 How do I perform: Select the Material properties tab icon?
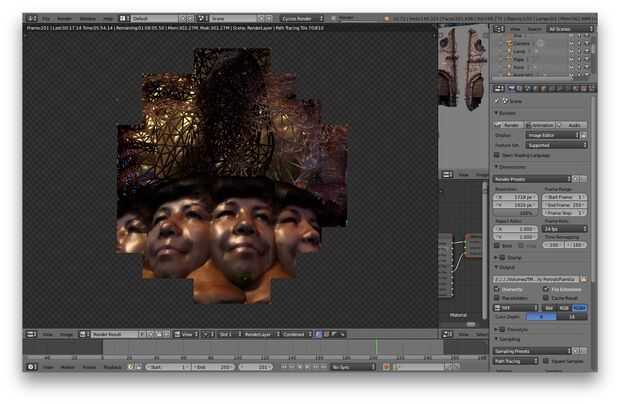point(576,89)
